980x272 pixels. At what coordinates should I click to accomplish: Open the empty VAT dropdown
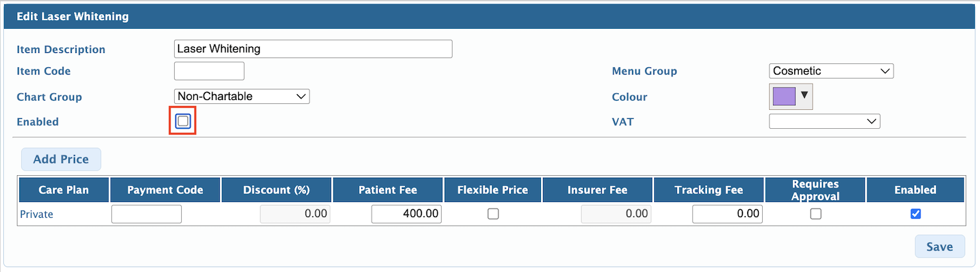click(x=825, y=121)
